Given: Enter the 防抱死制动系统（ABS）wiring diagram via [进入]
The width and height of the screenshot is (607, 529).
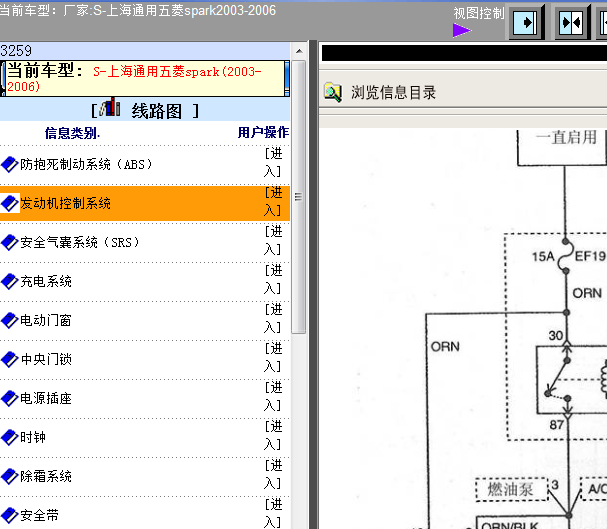Looking at the screenshot, I should click(x=273, y=163).
